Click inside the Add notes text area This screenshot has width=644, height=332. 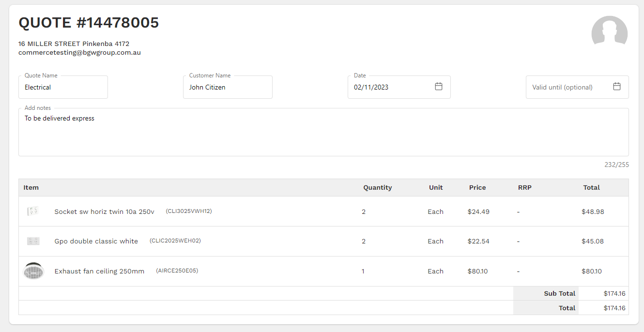tap(323, 132)
